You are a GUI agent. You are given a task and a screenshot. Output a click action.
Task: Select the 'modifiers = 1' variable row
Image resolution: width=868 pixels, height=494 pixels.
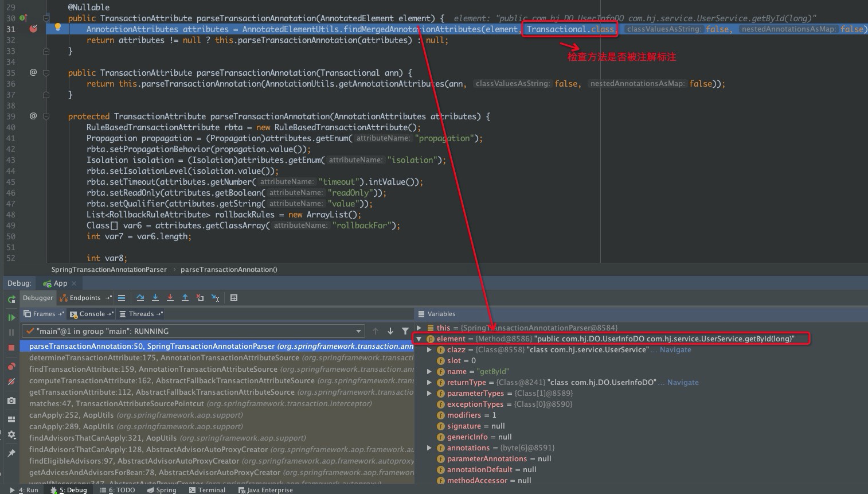[x=641, y=415]
